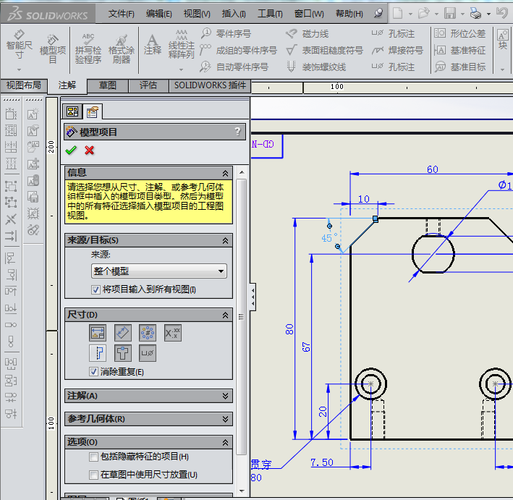Switch to 草图 tab
513x500 pixels.
[x=108, y=86]
